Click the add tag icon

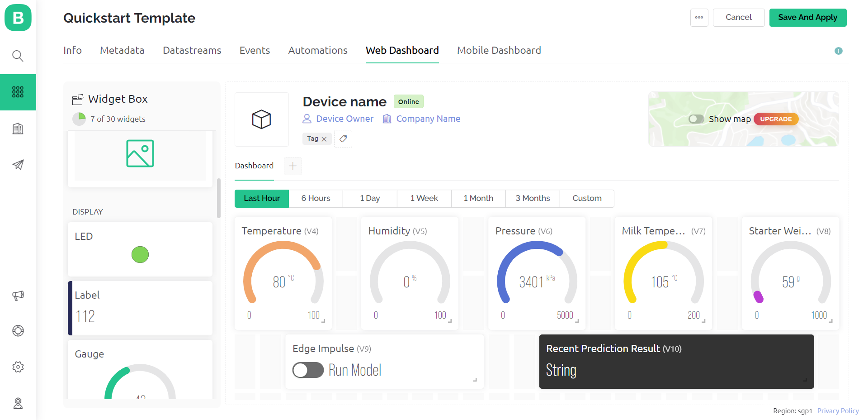tap(343, 139)
